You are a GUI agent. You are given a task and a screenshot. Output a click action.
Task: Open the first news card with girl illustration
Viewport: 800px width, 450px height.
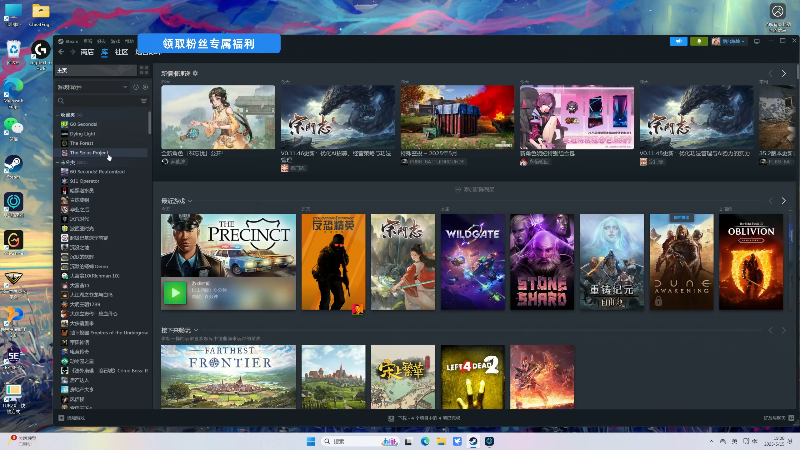coord(218,117)
